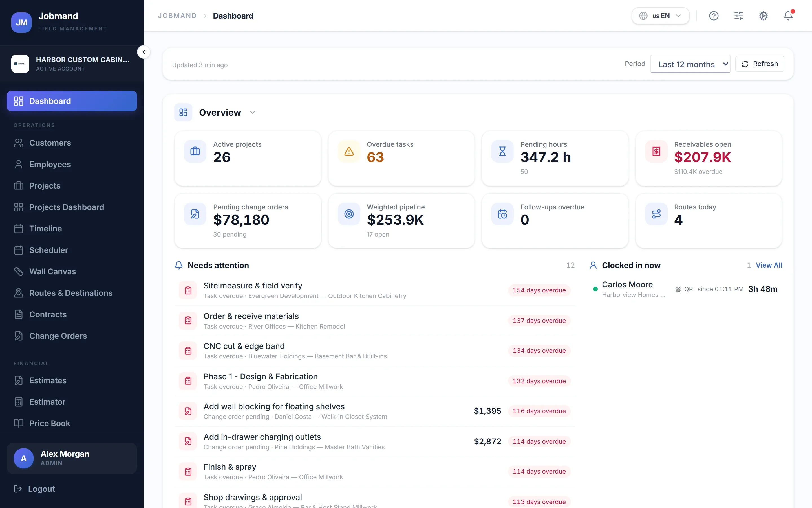Open the Weighted pipeline $253.9K card
The height and width of the screenshot is (508, 812).
401,221
